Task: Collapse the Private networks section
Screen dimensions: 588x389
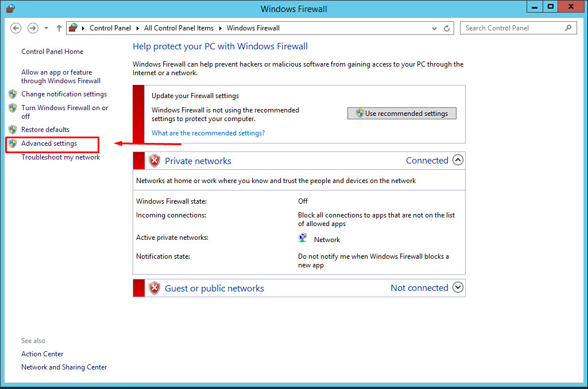Action: tap(458, 160)
